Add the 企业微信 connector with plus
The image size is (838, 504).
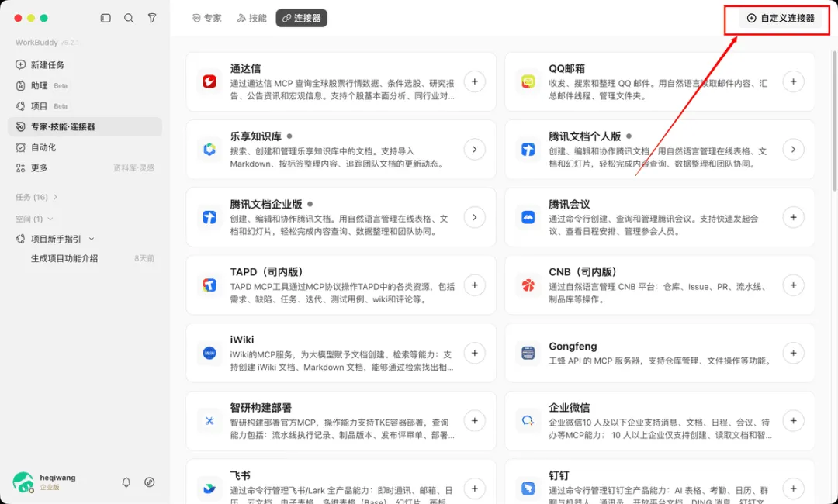point(793,421)
